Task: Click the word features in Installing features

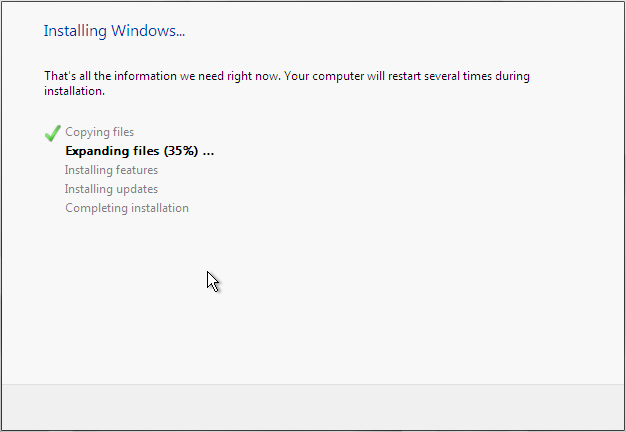Action: click(x=135, y=170)
